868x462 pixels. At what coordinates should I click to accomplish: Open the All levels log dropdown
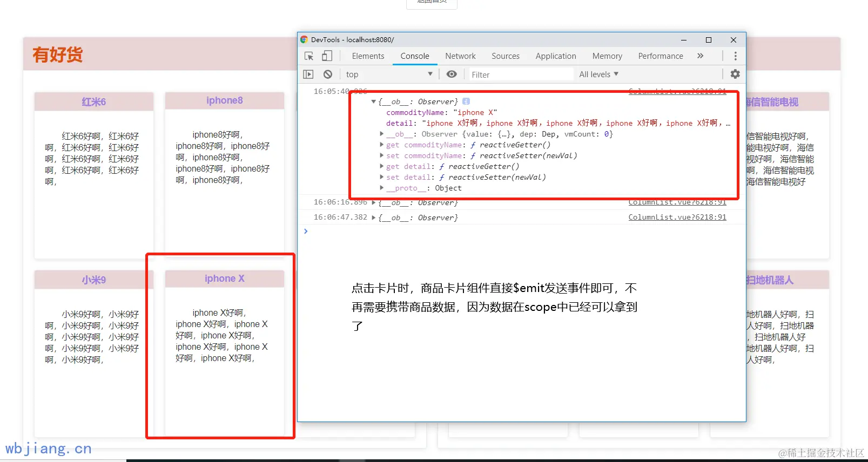pyautogui.click(x=598, y=74)
